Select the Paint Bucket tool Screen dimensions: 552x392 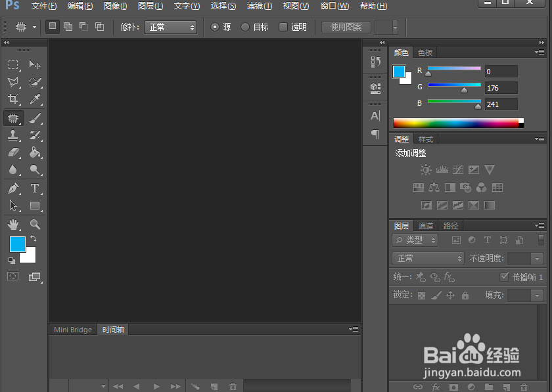point(34,152)
